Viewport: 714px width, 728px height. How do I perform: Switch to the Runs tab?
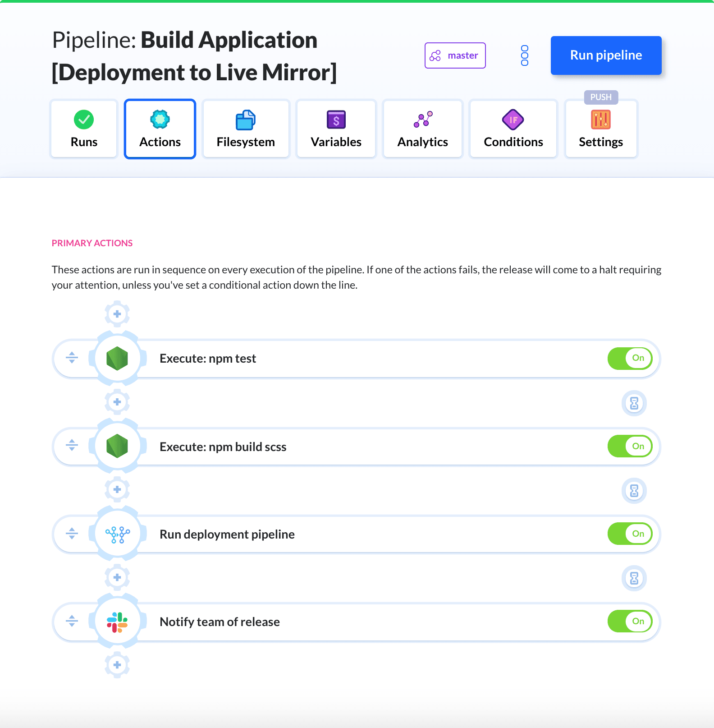(84, 129)
